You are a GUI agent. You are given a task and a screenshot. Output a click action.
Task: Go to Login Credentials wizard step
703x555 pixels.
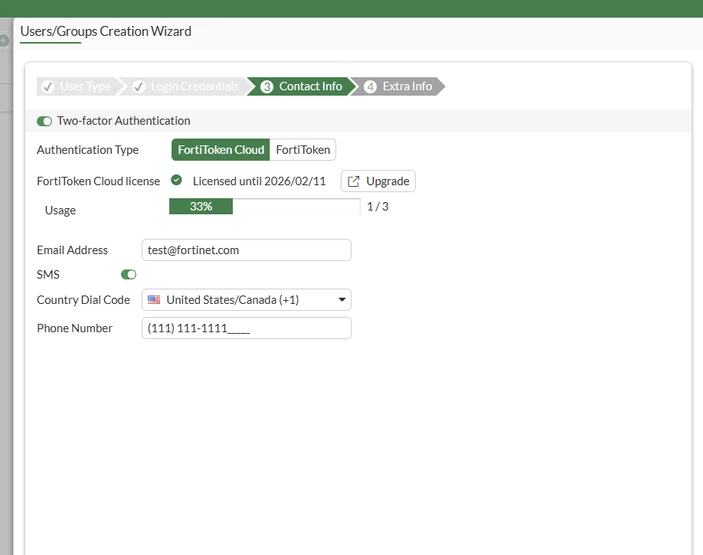click(x=187, y=86)
